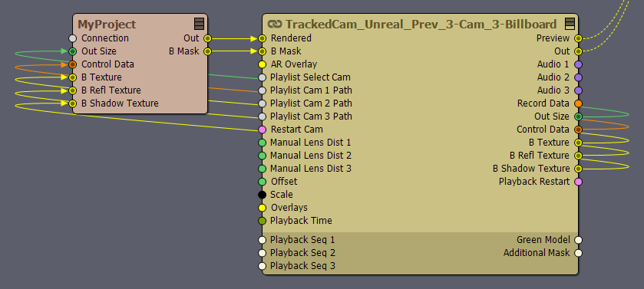
Task: Click the olive Playback Time input pin
Action: [x=262, y=221]
